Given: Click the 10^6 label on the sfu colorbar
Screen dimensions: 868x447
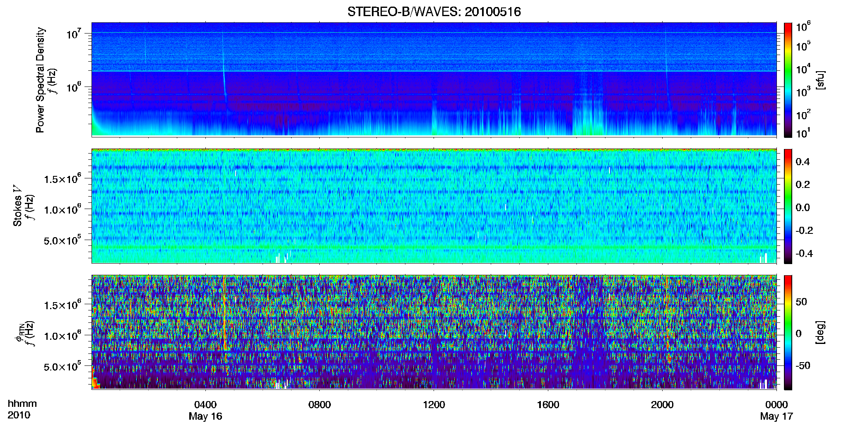Looking at the screenshot, I should [x=803, y=27].
